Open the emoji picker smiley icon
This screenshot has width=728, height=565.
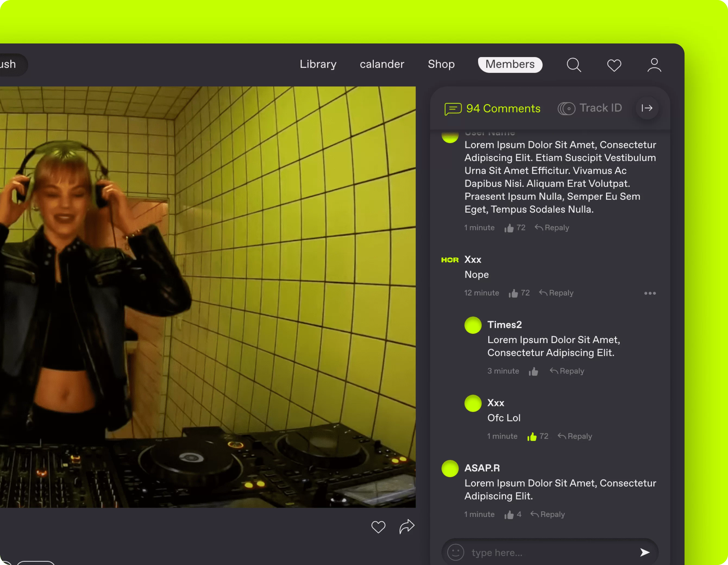point(455,552)
